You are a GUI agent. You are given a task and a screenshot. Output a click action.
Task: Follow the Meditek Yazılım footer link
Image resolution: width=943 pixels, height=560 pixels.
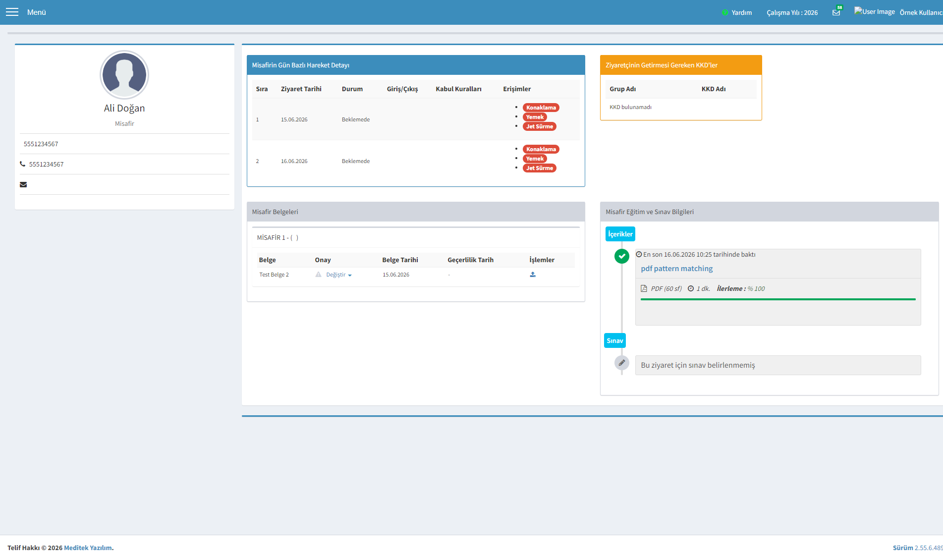[88, 548]
